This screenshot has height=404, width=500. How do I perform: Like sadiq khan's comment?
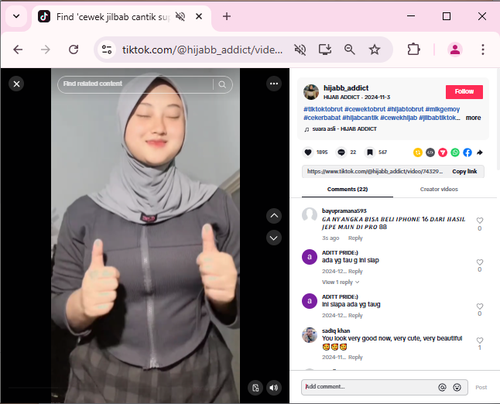coord(480,340)
